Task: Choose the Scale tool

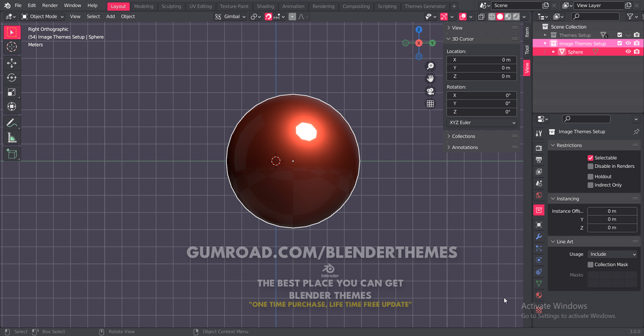Action: 12,92
